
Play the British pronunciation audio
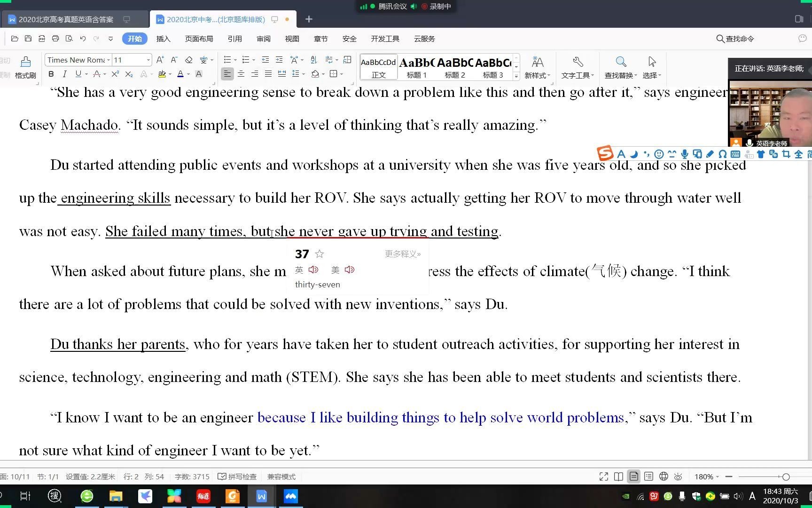click(x=313, y=270)
